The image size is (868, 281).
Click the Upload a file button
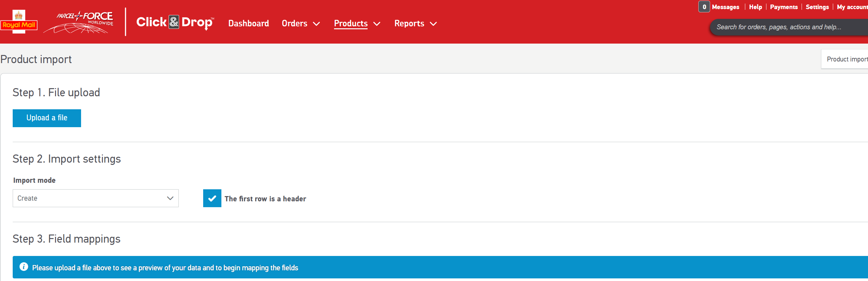point(47,118)
